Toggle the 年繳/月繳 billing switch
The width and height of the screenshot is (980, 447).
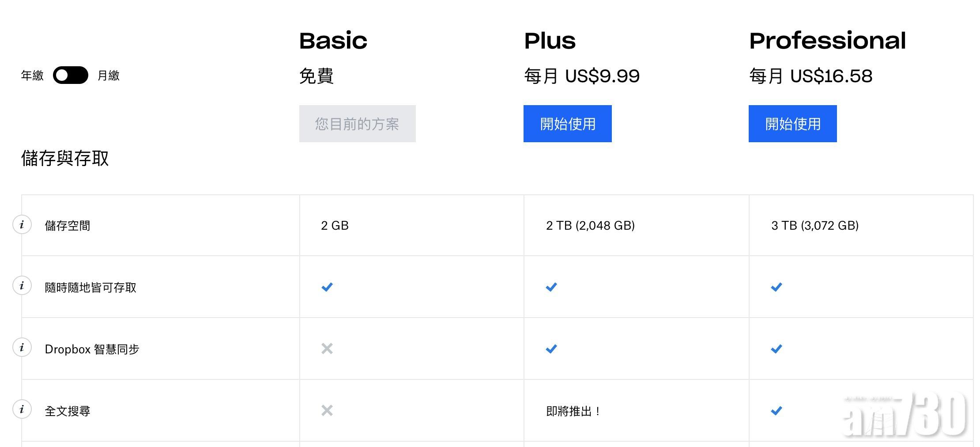(70, 75)
